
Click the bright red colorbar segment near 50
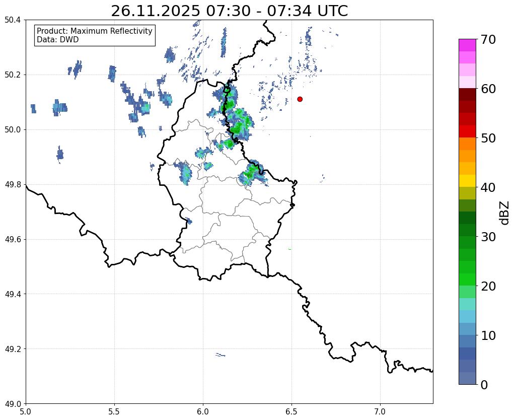467,132
